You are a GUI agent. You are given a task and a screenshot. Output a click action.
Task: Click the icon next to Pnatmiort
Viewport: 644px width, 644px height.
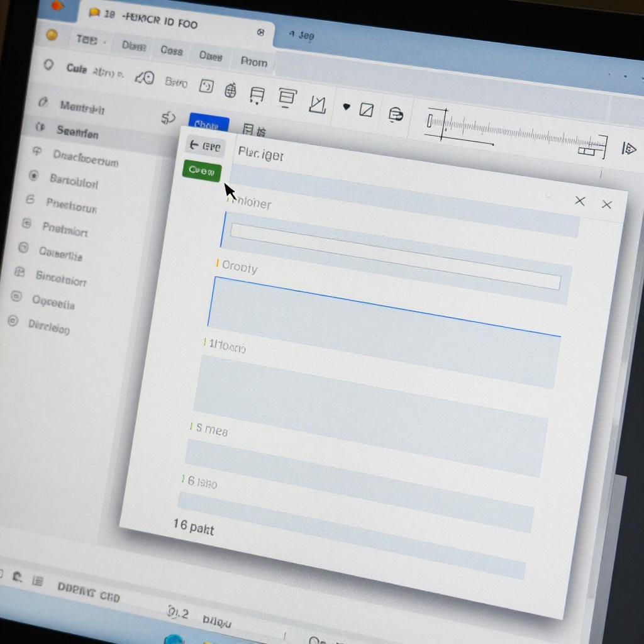[26, 223]
